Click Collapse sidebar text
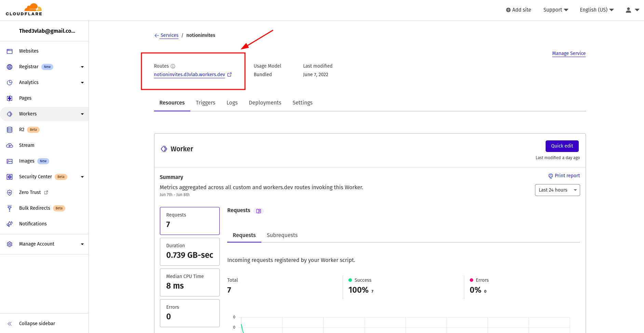The width and height of the screenshot is (644, 333). [x=37, y=324]
